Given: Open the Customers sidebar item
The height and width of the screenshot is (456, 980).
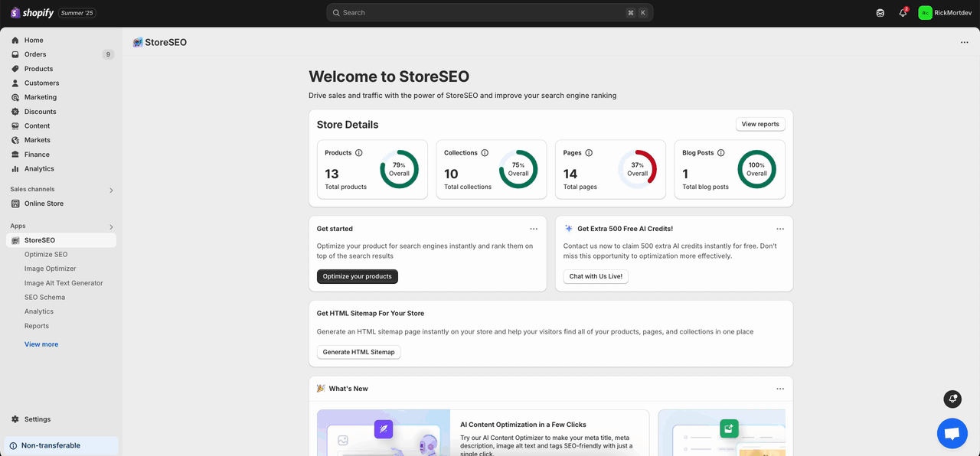Looking at the screenshot, I should [61, 83].
